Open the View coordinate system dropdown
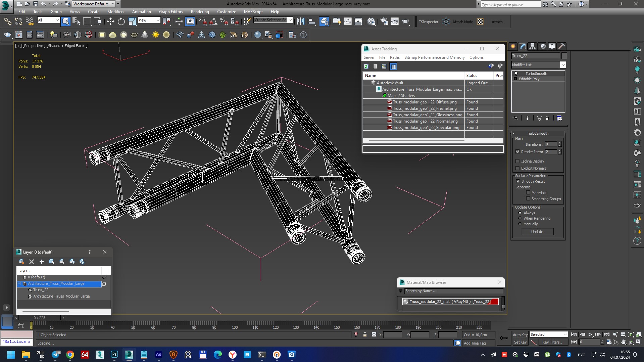Viewport: 644px width, 362px height. pos(158,20)
